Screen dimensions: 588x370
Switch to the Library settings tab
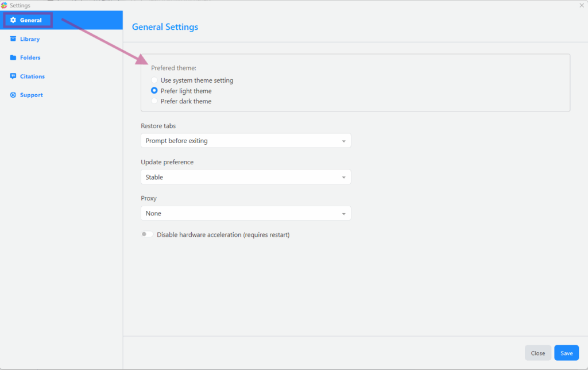point(30,39)
